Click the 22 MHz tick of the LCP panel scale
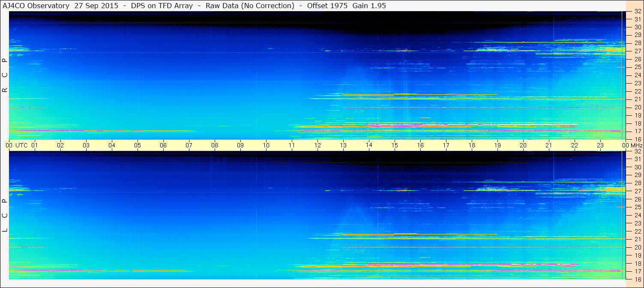This screenshot has width=644, height=288. (x=638, y=231)
